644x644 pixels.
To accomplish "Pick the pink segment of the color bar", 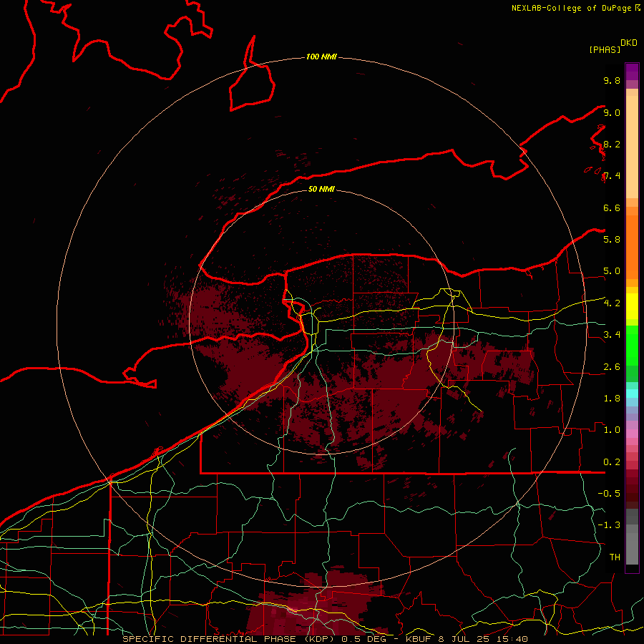I will 632,434.
